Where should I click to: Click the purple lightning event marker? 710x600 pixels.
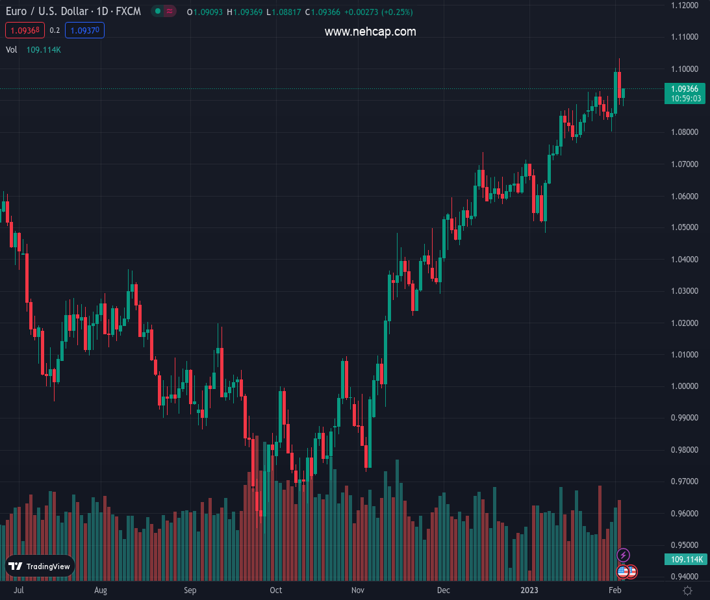click(624, 555)
